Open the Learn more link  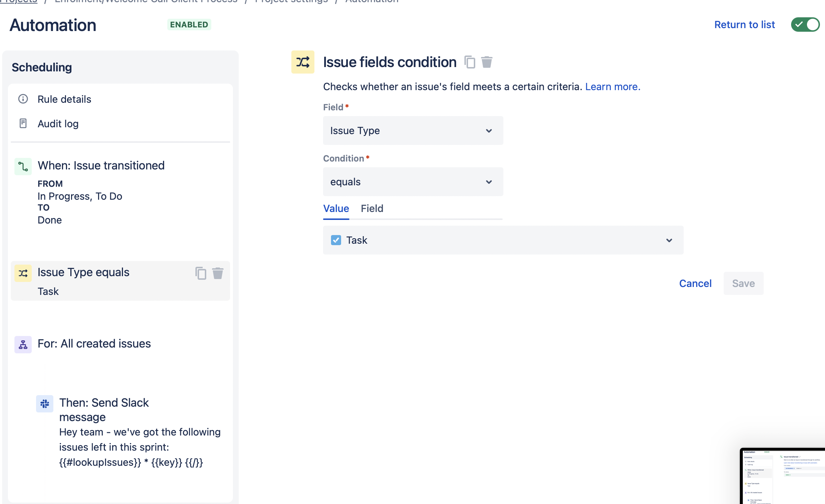(x=612, y=87)
